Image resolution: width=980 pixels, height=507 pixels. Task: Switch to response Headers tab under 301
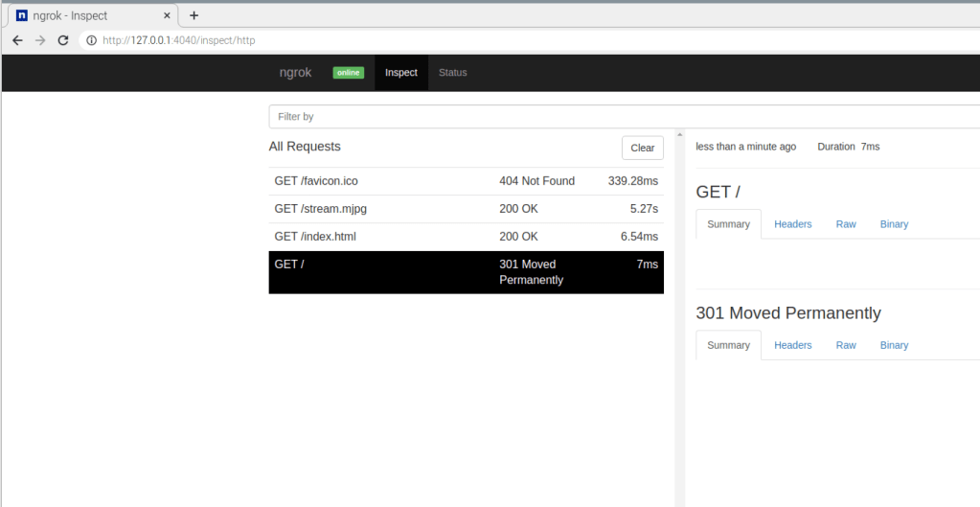(x=792, y=345)
